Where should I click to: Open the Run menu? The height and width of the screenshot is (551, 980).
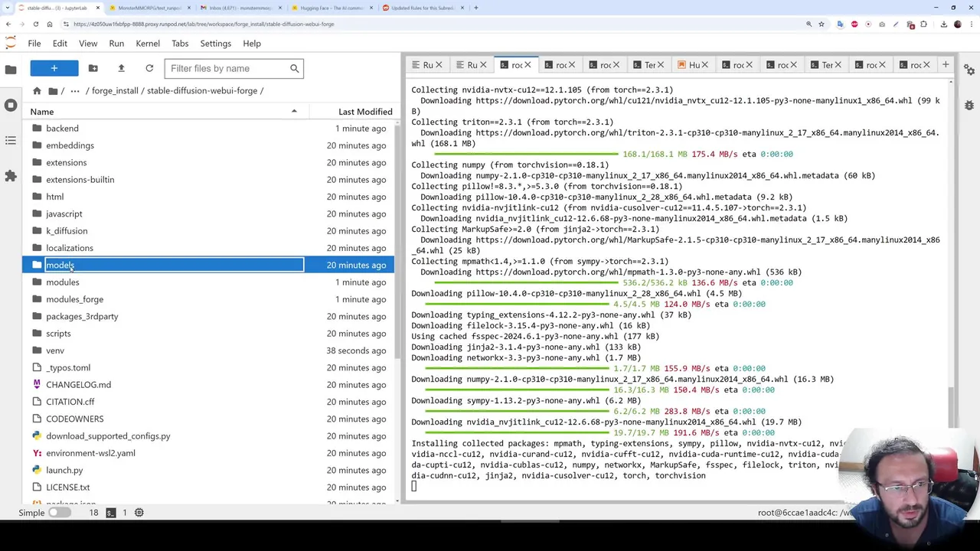pos(116,44)
